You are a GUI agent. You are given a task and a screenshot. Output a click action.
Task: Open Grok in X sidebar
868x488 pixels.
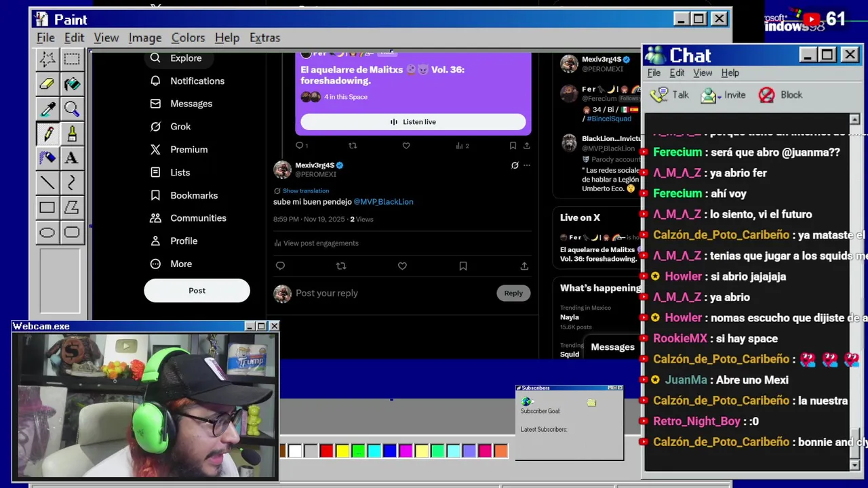170,127
